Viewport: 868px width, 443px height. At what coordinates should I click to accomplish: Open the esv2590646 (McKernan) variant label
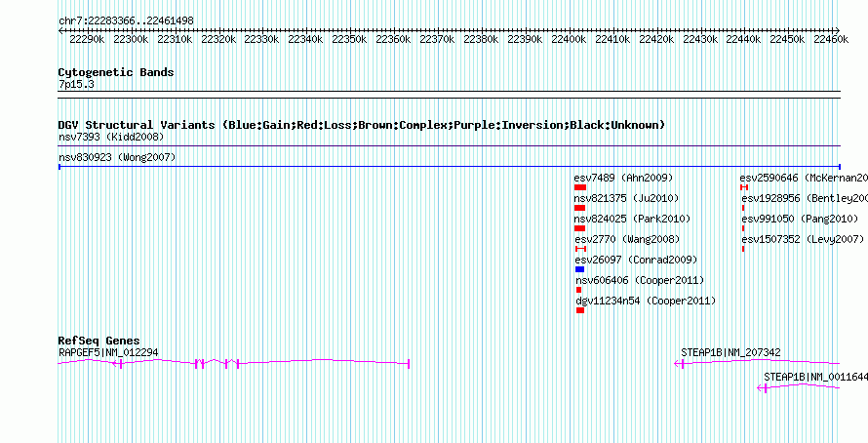coord(804,178)
